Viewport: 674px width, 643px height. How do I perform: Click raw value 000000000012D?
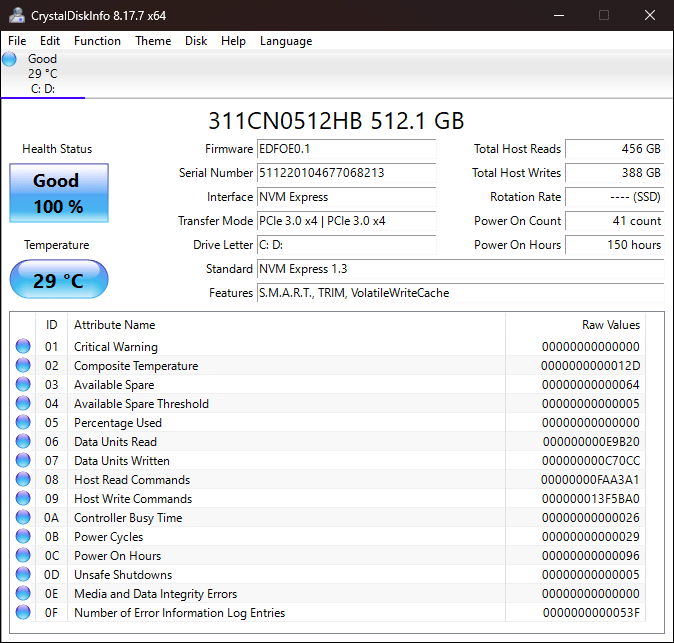pyautogui.click(x=591, y=366)
